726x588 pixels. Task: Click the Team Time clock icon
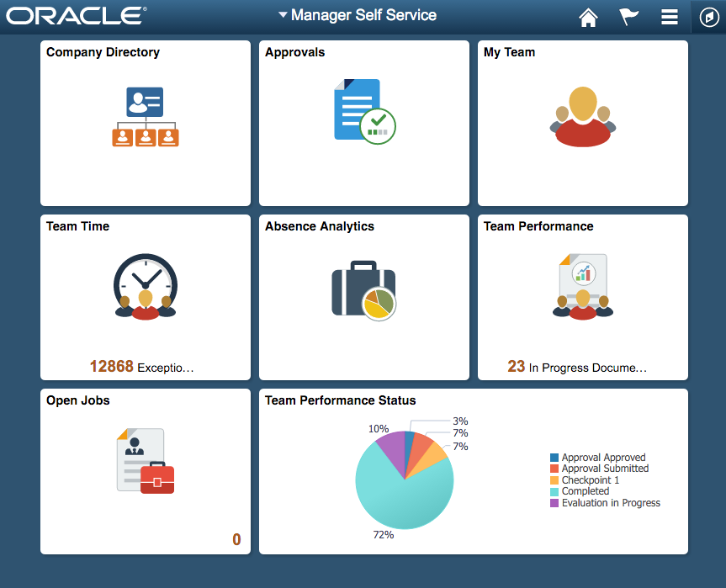coord(145,287)
